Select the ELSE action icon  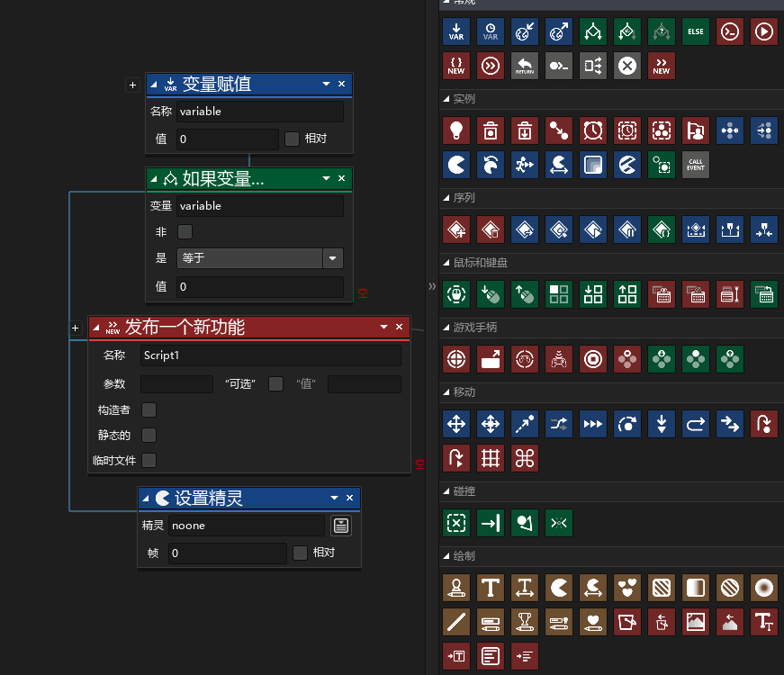click(696, 31)
